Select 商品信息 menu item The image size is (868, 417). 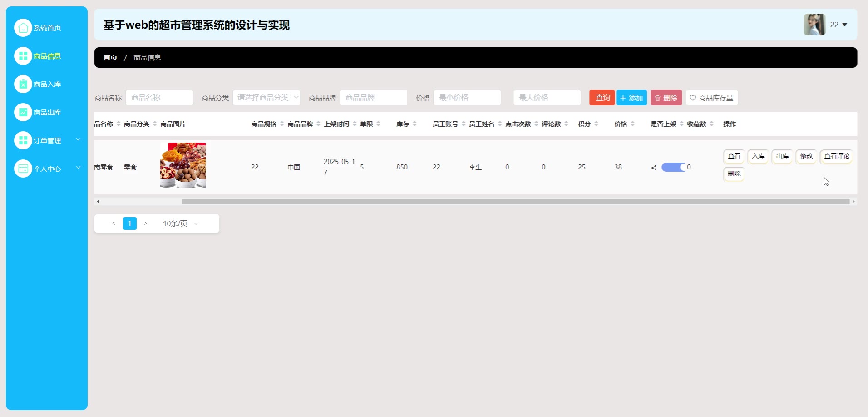(x=47, y=56)
